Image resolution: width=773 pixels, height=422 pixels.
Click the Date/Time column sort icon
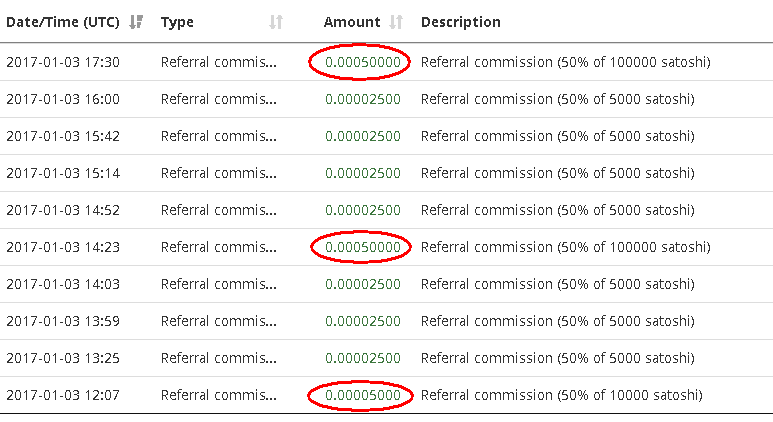coord(137,22)
